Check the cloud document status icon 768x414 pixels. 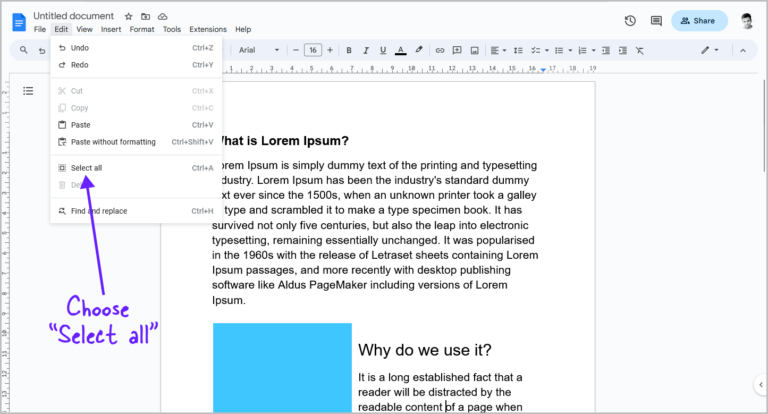163,17
